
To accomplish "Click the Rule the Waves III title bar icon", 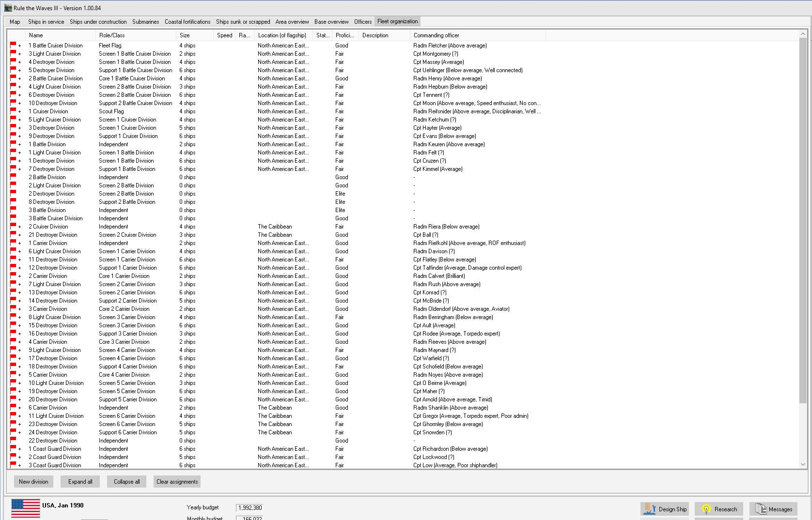I will (8, 8).
